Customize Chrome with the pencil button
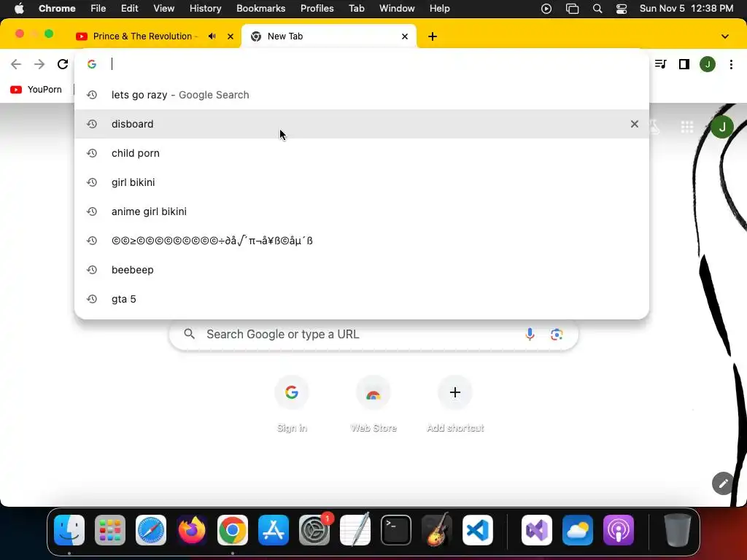 [723, 483]
